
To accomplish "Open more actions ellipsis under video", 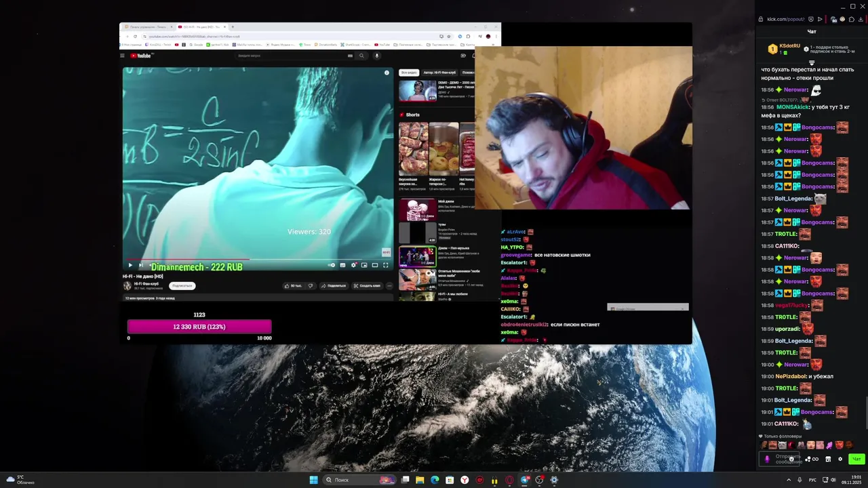I will [389, 285].
